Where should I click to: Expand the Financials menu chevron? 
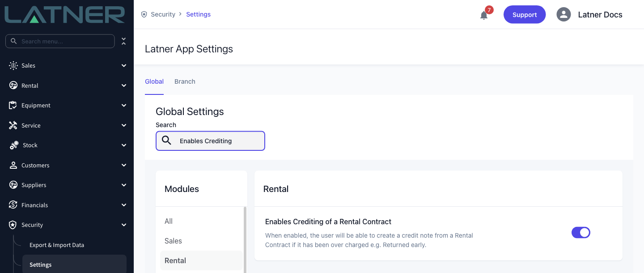click(124, 205)
